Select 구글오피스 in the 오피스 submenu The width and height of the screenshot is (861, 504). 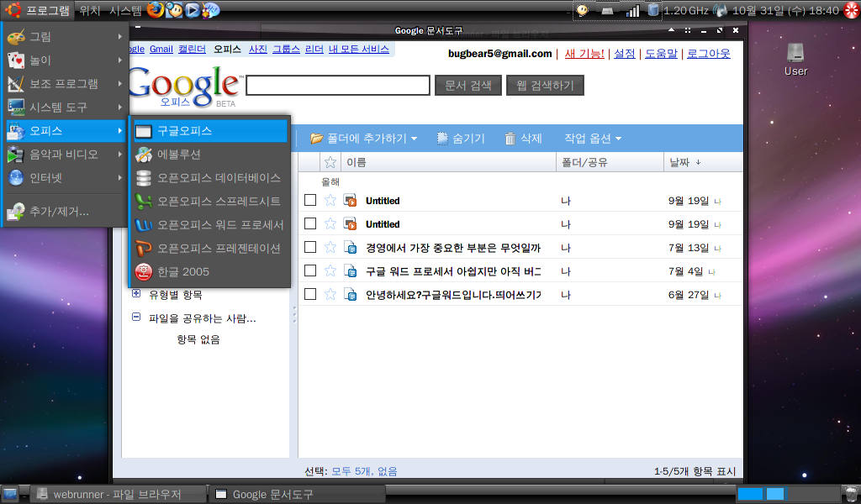point(210,131)
